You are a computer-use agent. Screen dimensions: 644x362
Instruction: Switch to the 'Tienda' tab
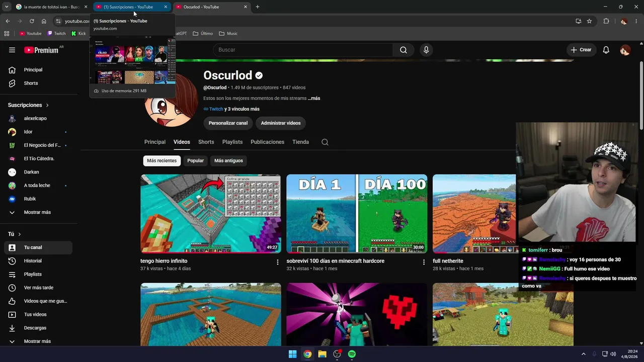point(301,142)
